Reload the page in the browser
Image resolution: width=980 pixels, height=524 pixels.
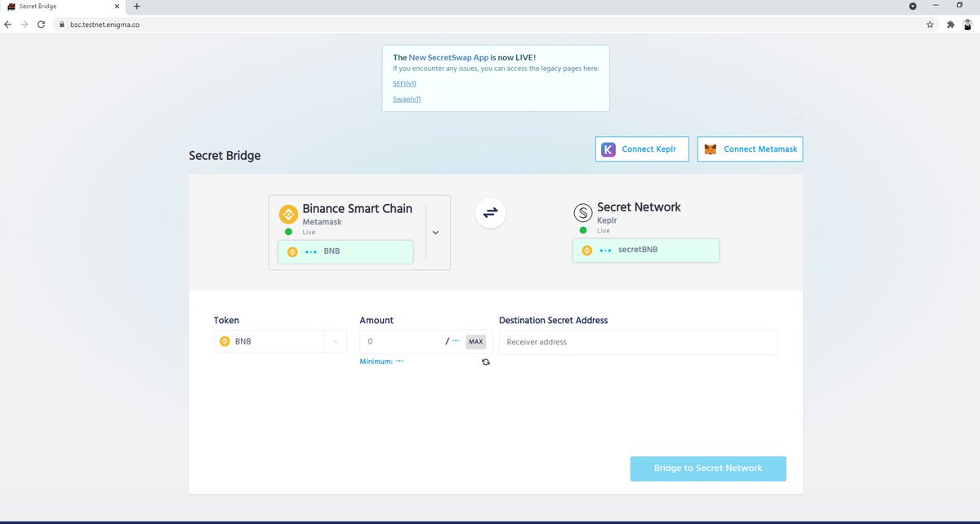(41, 24)
